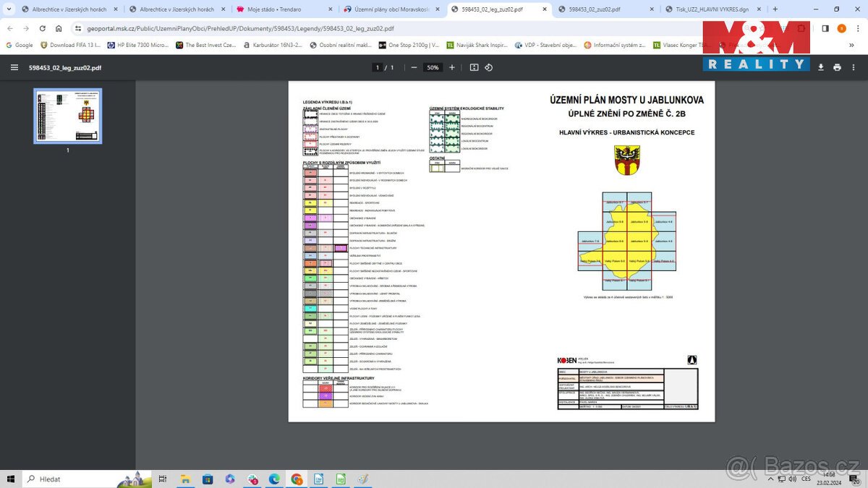Open the One Stop 2100g bookmark

coord(409,45)
